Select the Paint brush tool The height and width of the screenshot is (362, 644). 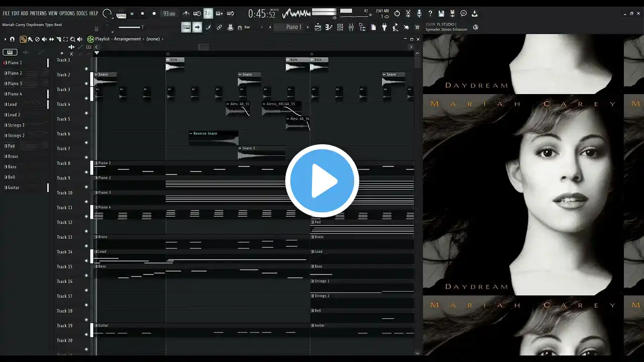[x=30, y=39]
